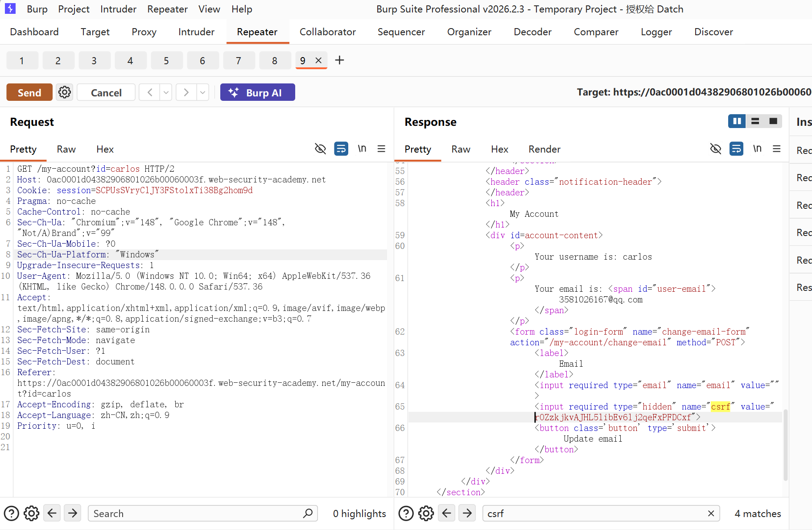The width and height of the screenshot is (812, 530).
Task: Switch to combined tabbed layout view
Action: [x=773, y=121]
